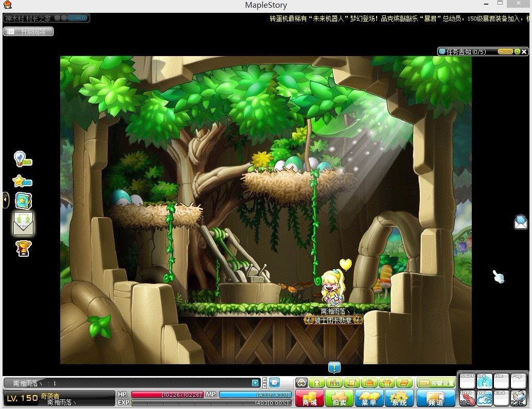Click the 升级向导 level-up guide button

[28, 31]
